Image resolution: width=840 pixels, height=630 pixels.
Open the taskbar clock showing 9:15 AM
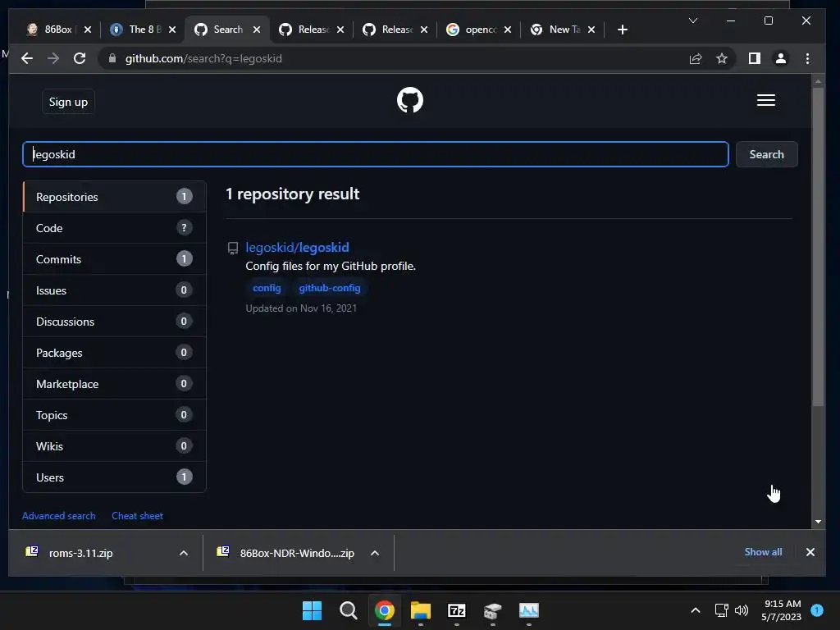[x=782, y=610]
